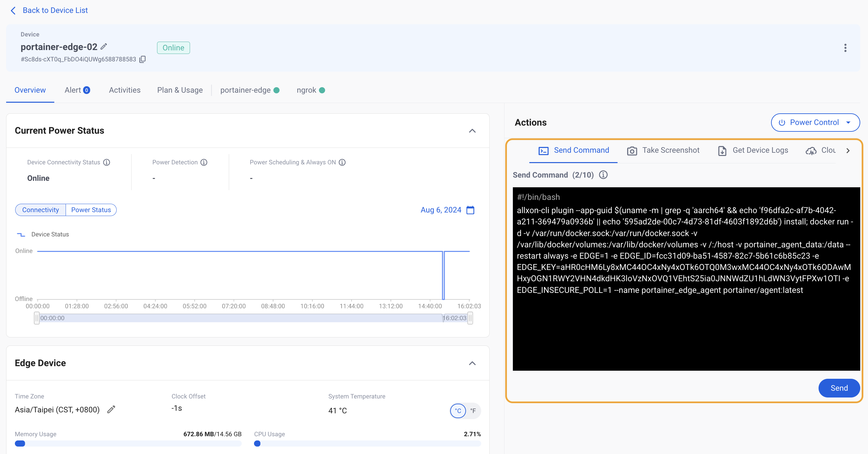Select the truncated Cloud action tab
Image resolution: width=868 pixels, height=454 pixels.
820,150
